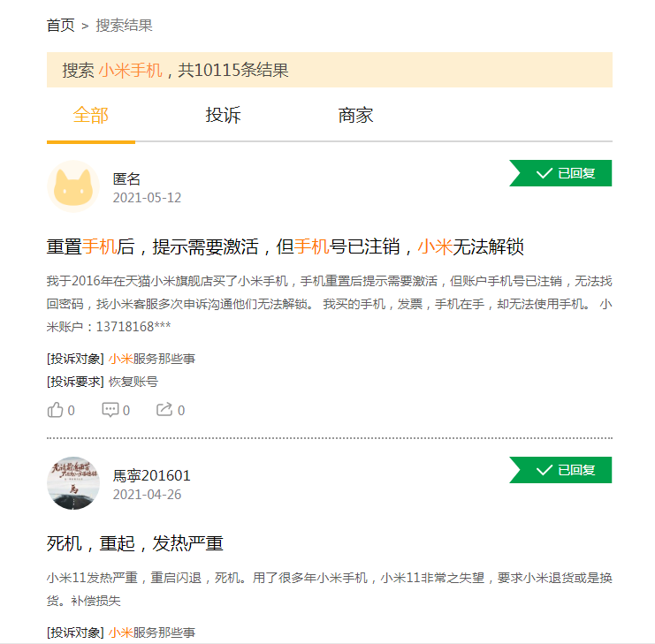Click username 馬寧201601
Screen dimensions: 655x644
(x=151, y=475)
